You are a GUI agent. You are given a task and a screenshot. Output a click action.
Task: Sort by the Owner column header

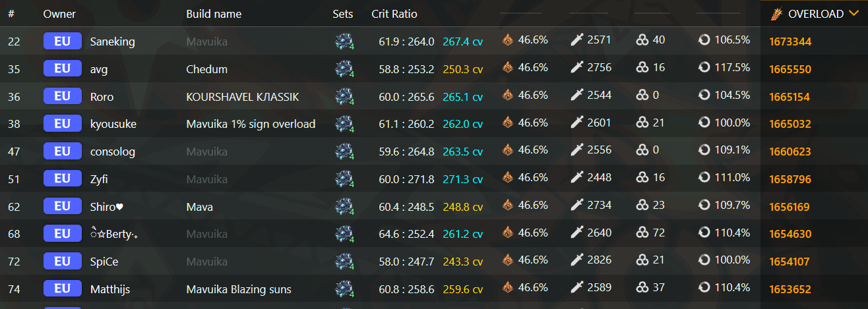point(59,14)
